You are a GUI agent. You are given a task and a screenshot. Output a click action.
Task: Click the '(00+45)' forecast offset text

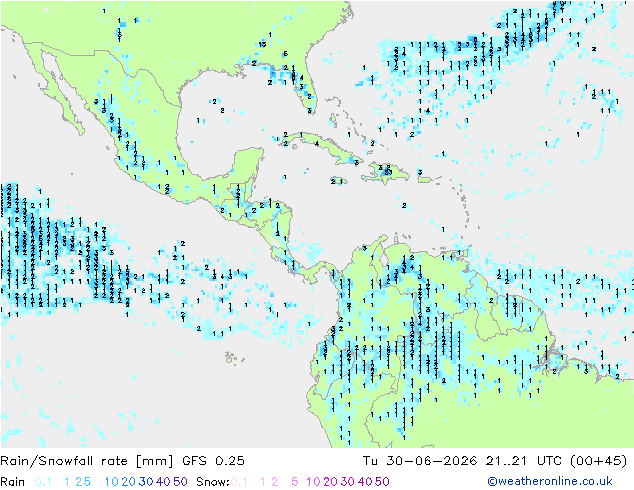(598, 461)
